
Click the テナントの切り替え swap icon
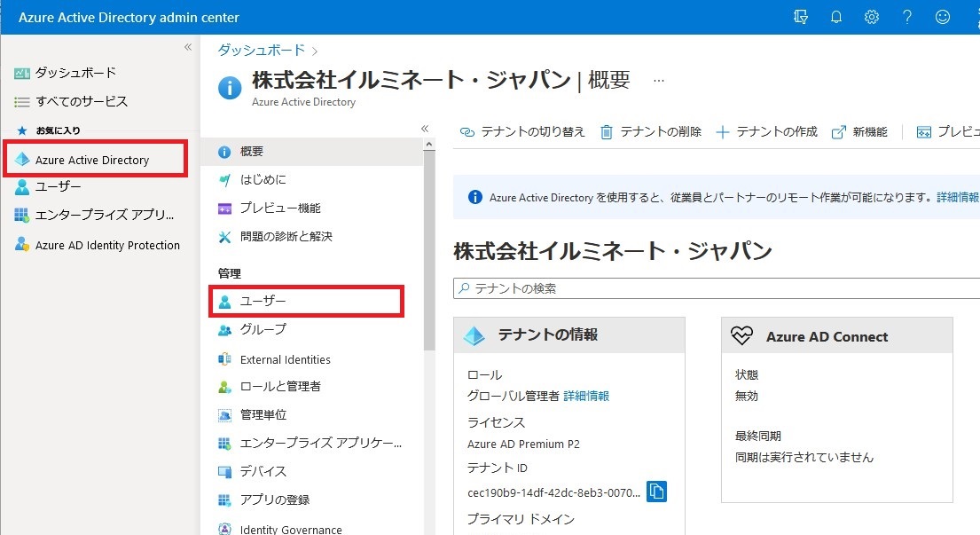pyautogui.click(x=466, y=132)
